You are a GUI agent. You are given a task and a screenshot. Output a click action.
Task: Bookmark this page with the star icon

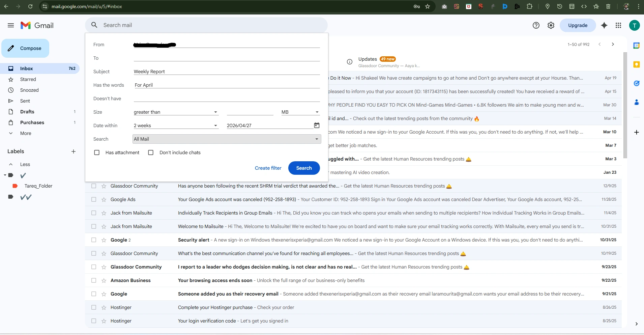click(x=428, y=6)
